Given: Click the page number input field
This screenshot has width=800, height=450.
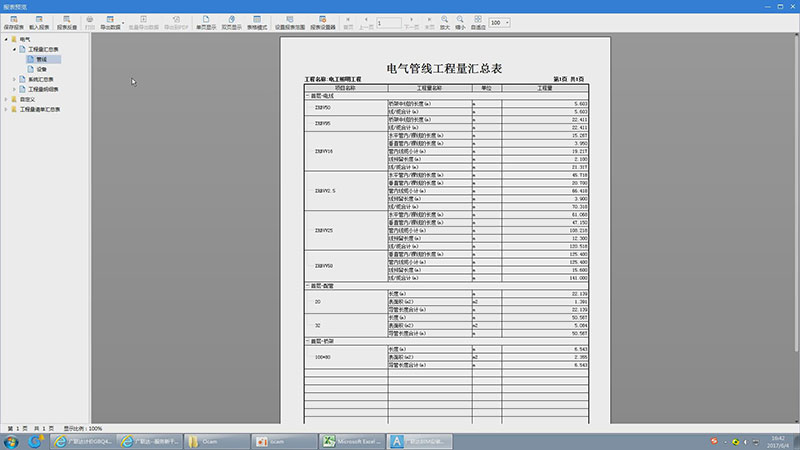Looking at the screenshot, I should [x=389, y=22].
